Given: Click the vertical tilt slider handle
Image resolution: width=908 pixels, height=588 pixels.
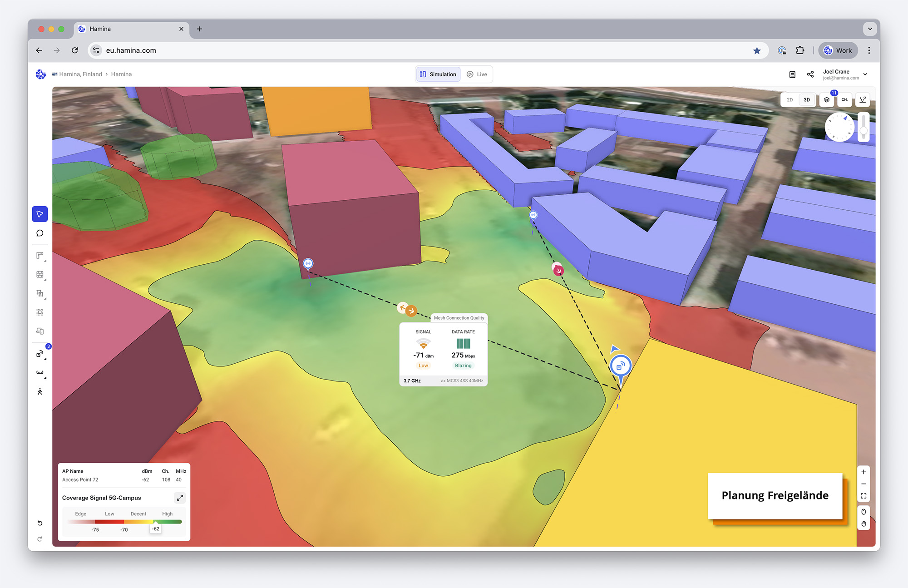Looking at the screenshot, I should (864, 130).
